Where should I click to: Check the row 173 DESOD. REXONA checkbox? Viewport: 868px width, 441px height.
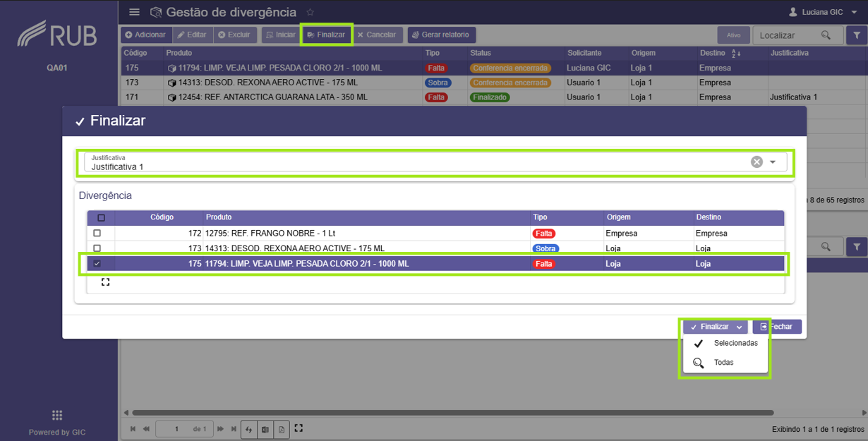(x=97, y=248)
